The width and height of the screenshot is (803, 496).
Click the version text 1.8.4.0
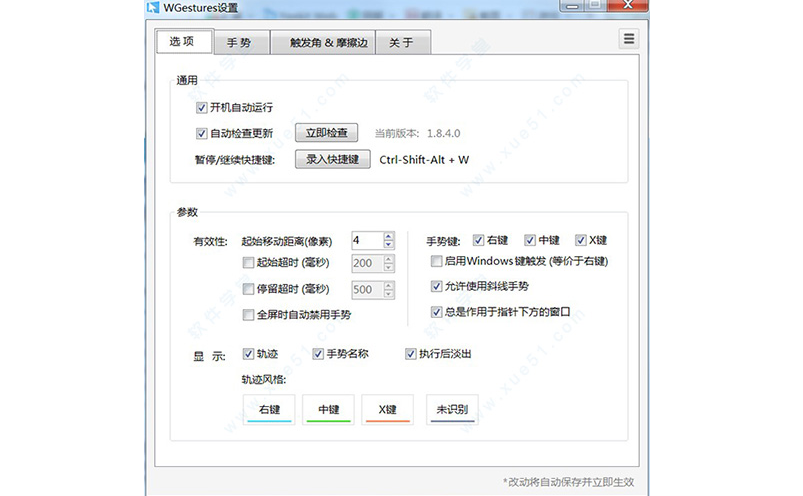pyautogui.click(x=443, y=134)
